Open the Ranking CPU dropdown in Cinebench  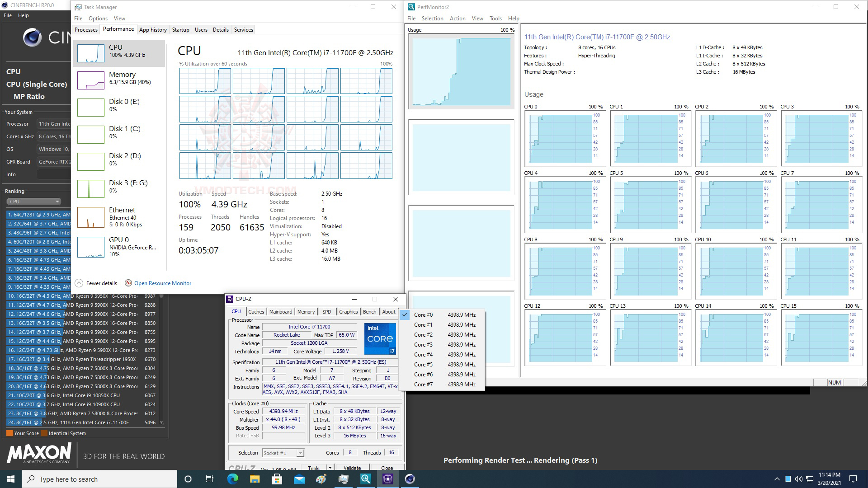coord(34,202)
